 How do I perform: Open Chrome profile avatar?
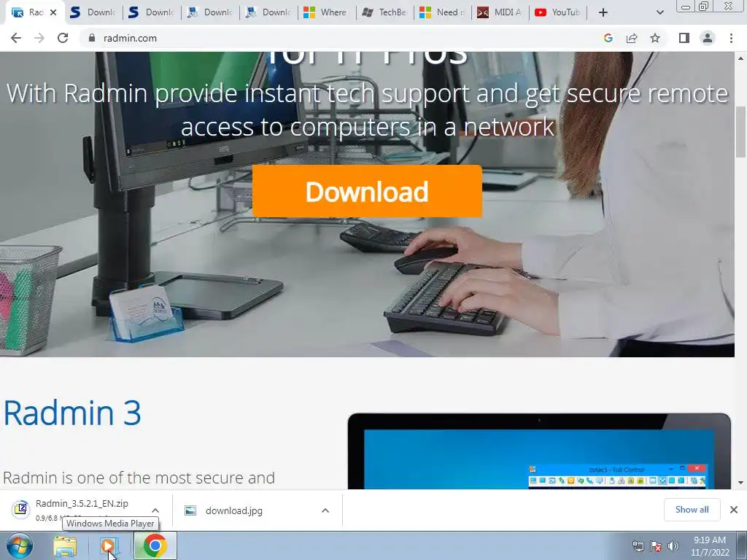tap(708, 38)
